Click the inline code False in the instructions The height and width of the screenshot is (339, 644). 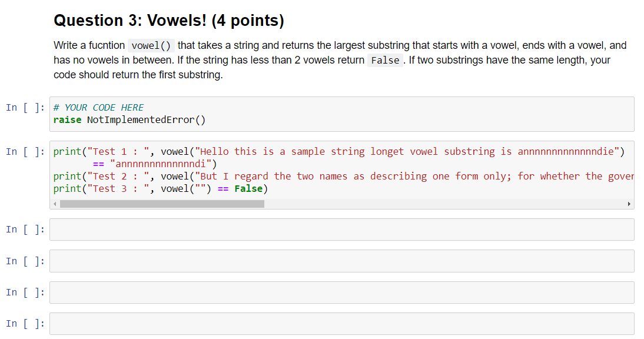[x=385, y=60]
